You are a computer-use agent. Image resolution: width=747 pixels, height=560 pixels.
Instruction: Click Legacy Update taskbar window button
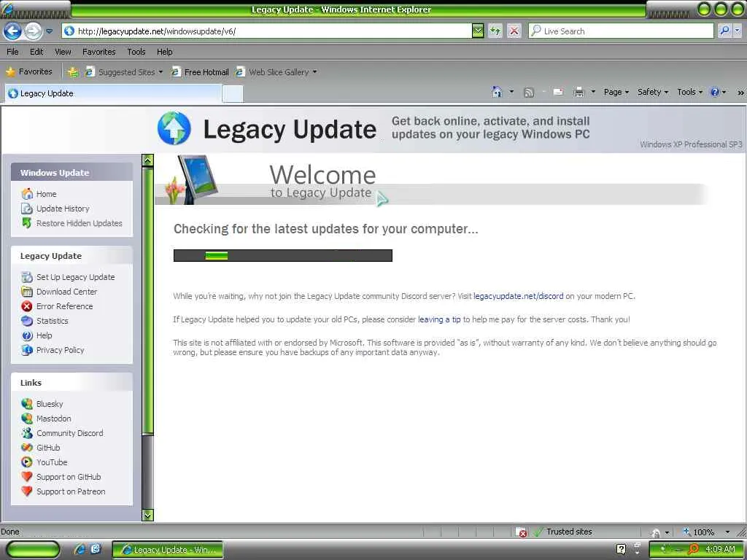coord(169,550)
